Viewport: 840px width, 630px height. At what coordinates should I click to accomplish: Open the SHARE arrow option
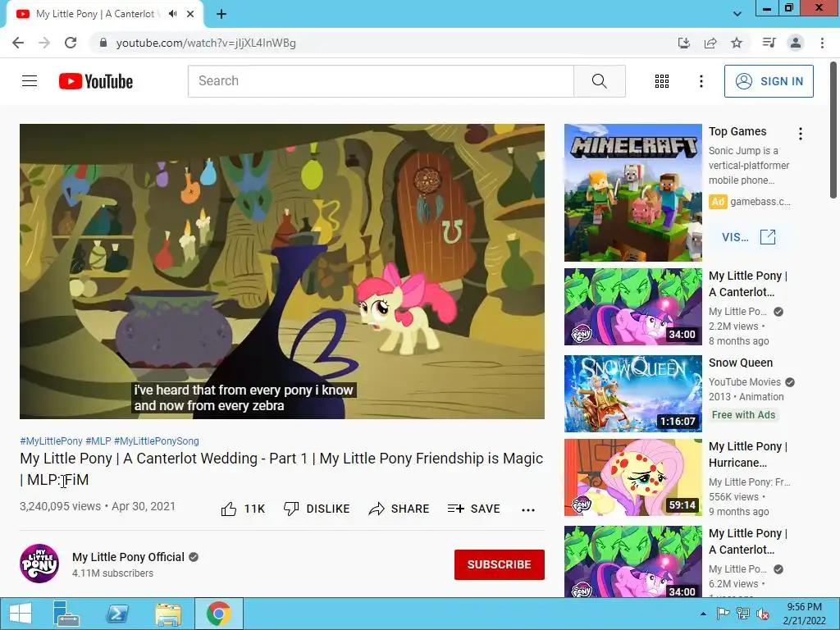point(399,509)
